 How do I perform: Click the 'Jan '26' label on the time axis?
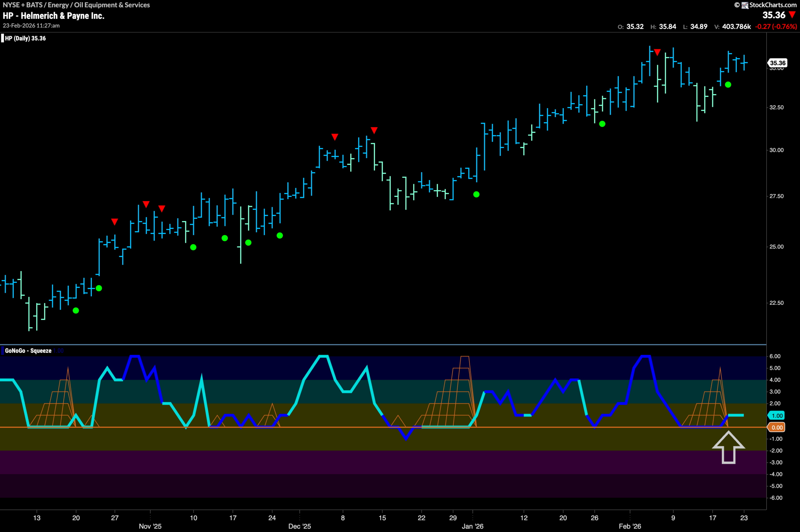point(472,526)
